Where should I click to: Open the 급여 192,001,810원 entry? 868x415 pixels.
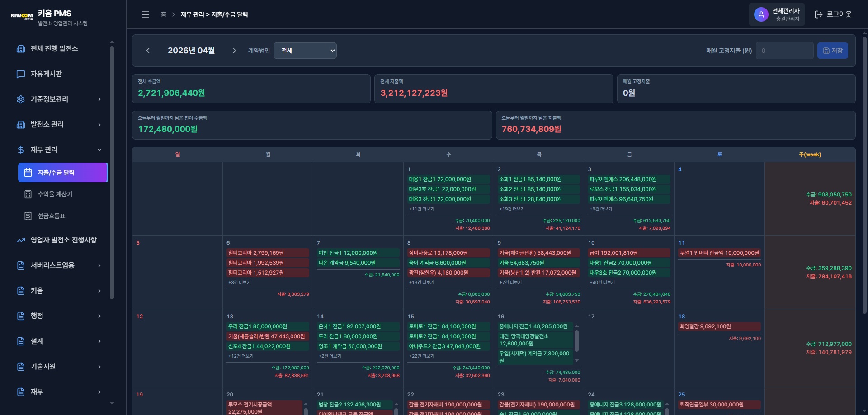(x=629, y=253)
